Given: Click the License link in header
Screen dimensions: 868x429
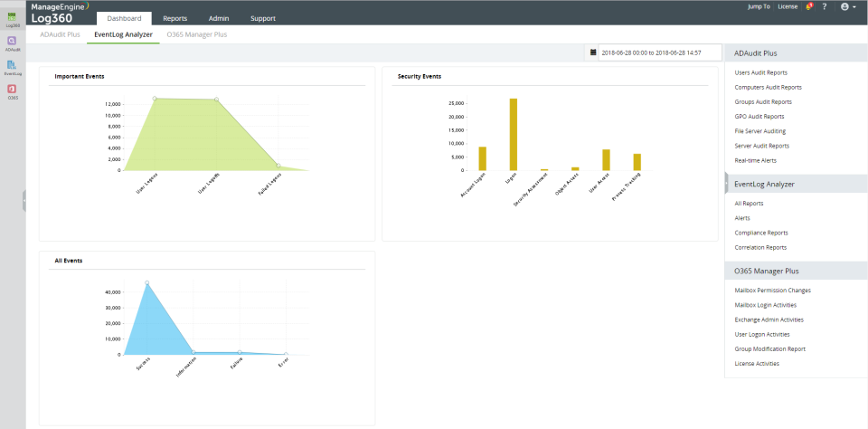Looking at the screenshot, I should (788, 6).
